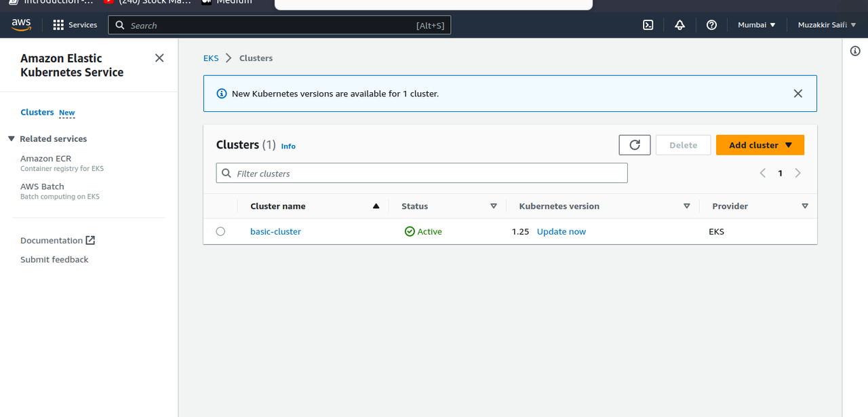Open the Mumbai region dropdown
Screen dimensions: 868x417
757,25
